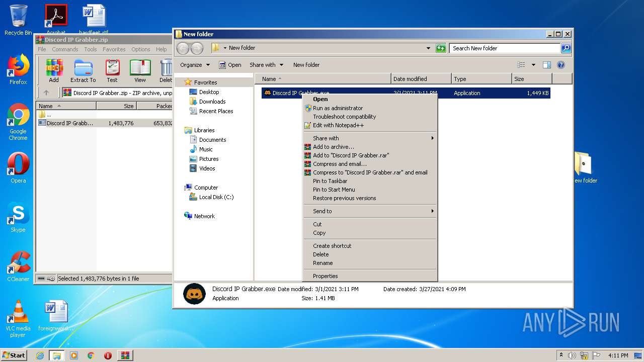Sort by Date modified column header

421,79
